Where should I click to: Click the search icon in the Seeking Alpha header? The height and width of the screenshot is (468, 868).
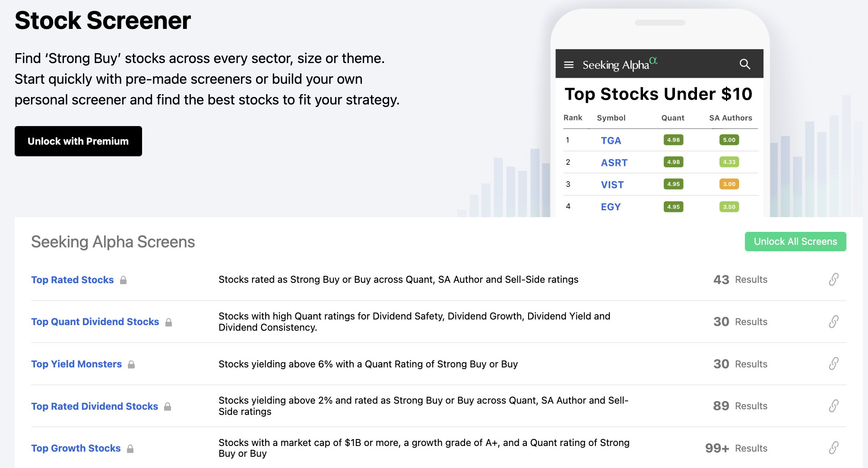pyautogui.click(x=745, y=64)
